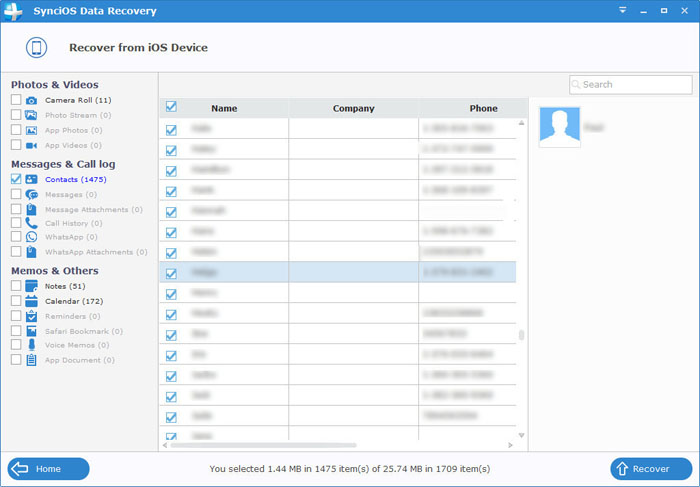700x487 pixels.
Task: Click the horizontal scrollbar right arrow
Action: (x=510, y=445)
